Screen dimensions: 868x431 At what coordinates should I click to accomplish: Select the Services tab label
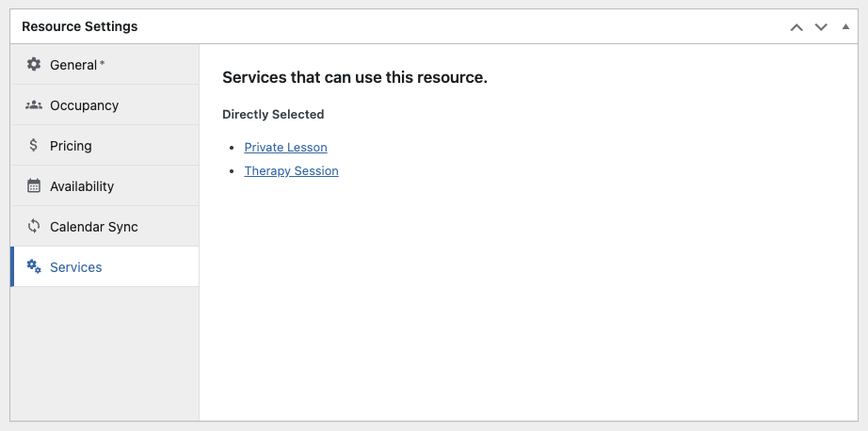(75, 267)
